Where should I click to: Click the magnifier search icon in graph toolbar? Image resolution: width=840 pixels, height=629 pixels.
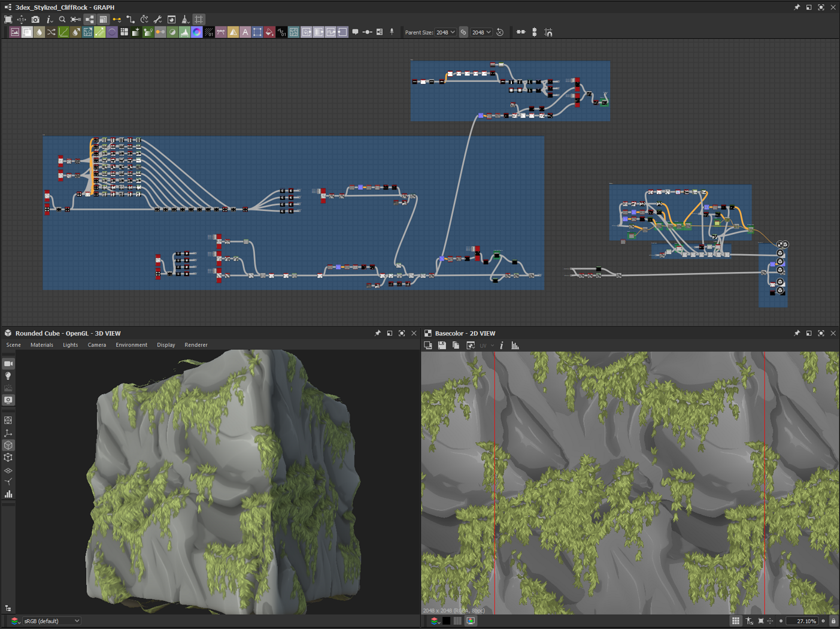click(62, 20)
